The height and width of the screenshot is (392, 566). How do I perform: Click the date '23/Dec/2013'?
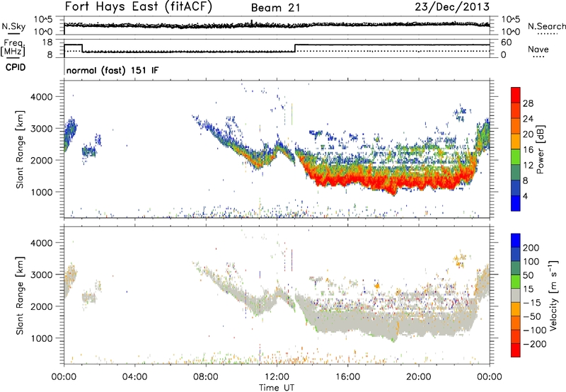(452, 6)
